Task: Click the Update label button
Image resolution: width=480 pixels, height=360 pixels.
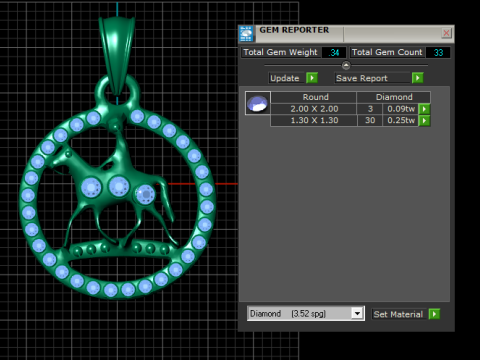Action: coord(286,78)
